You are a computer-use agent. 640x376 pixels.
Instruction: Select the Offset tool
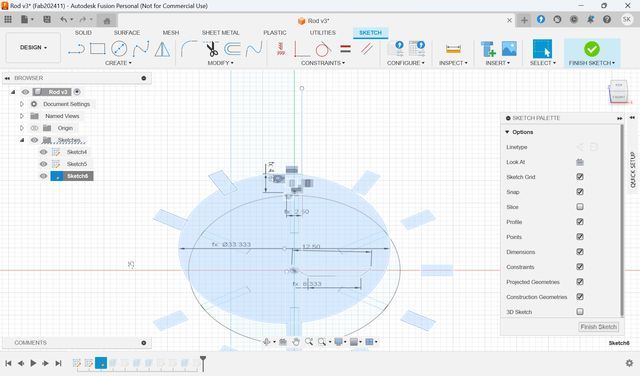coord(232,49)
